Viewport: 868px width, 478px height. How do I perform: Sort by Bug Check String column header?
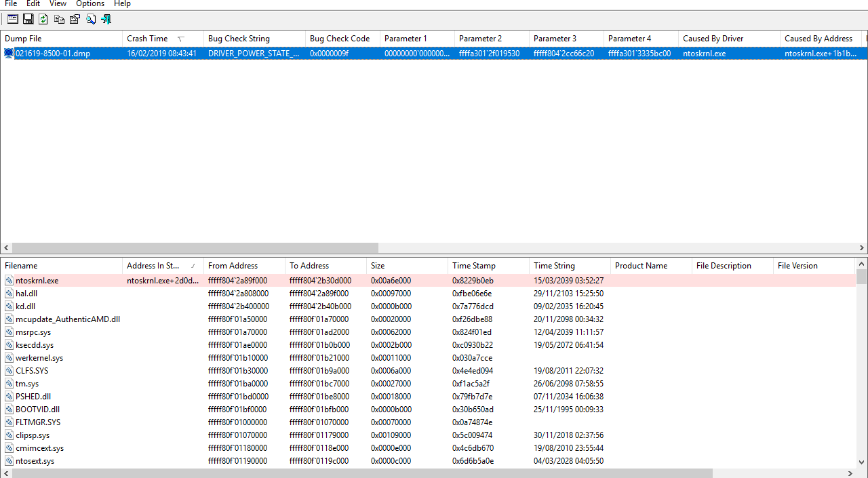click(x=239, y=39)
